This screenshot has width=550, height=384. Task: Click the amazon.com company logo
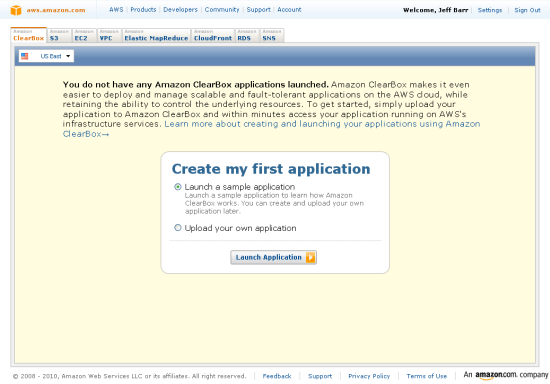505,375
